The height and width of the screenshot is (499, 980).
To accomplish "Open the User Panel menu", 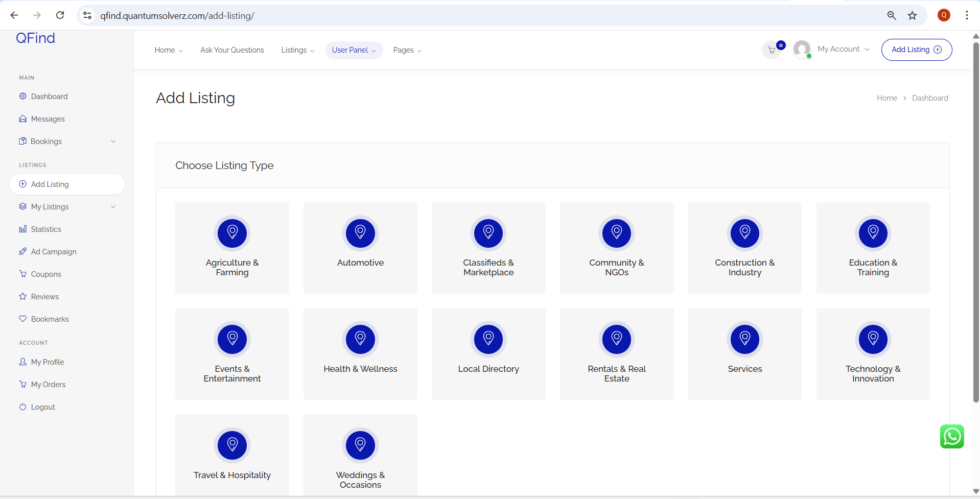I will point(354,50).
